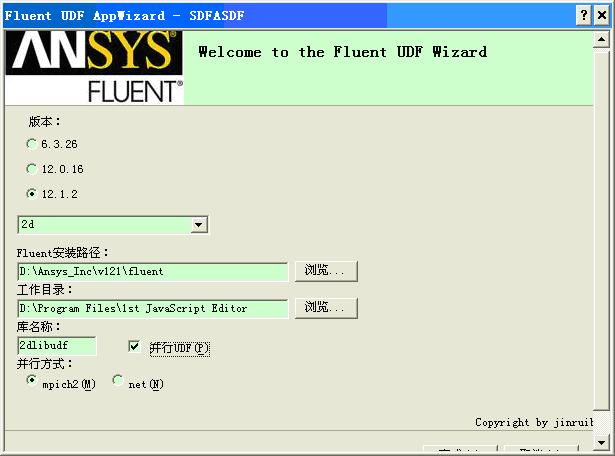The width and height of the screenshot is (615, 456).
Task: Click the Fluent install path field
Action: pos(153,271)
